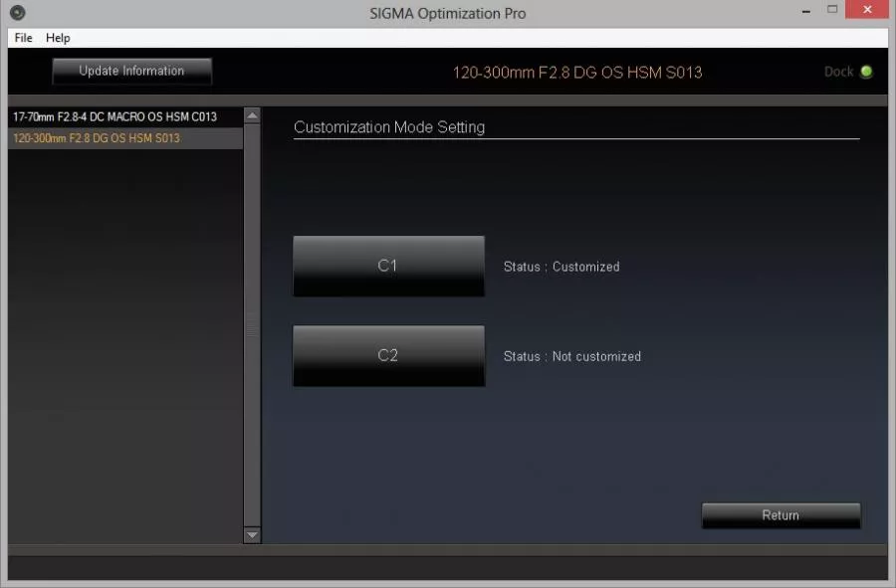
Task: Click the SIGMA app icon in title bar
Action: [17, 13]
